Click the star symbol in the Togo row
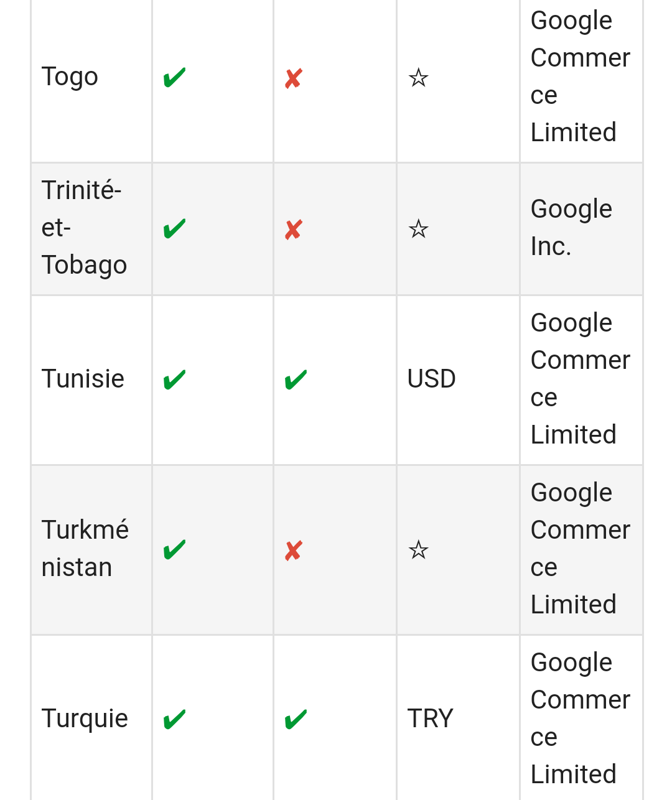The width and height of the screenshot is (672, 800). click(418, 78)
